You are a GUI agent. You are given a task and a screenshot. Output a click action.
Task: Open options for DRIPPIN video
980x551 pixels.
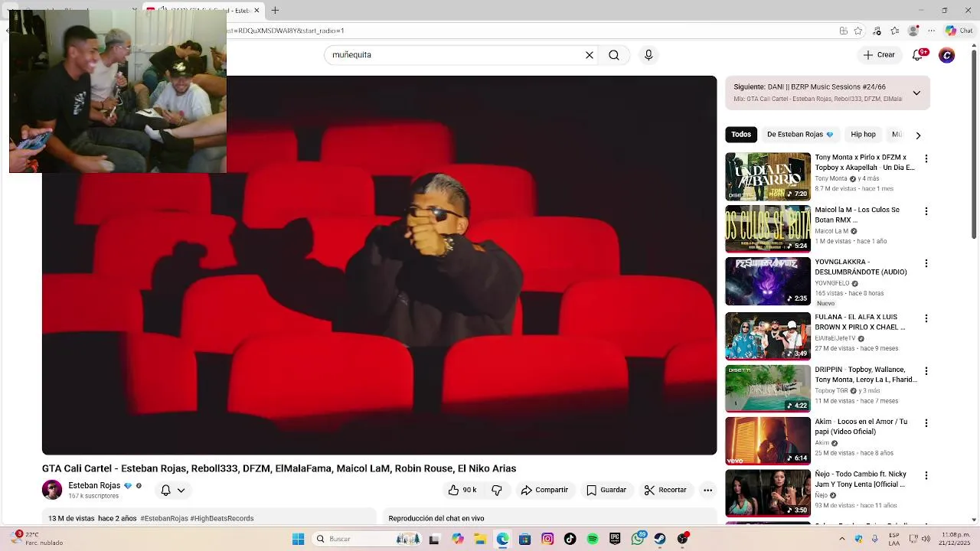pos(926,371)
